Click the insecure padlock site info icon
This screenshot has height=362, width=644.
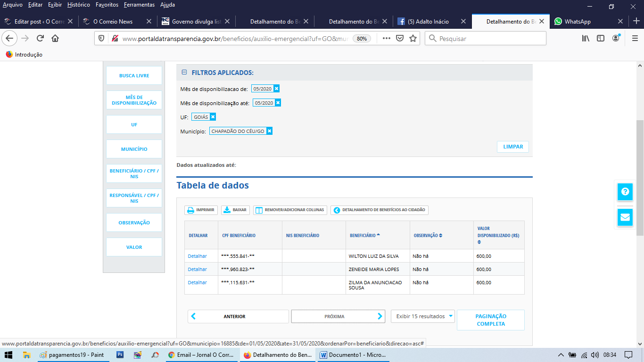point(115,39)
